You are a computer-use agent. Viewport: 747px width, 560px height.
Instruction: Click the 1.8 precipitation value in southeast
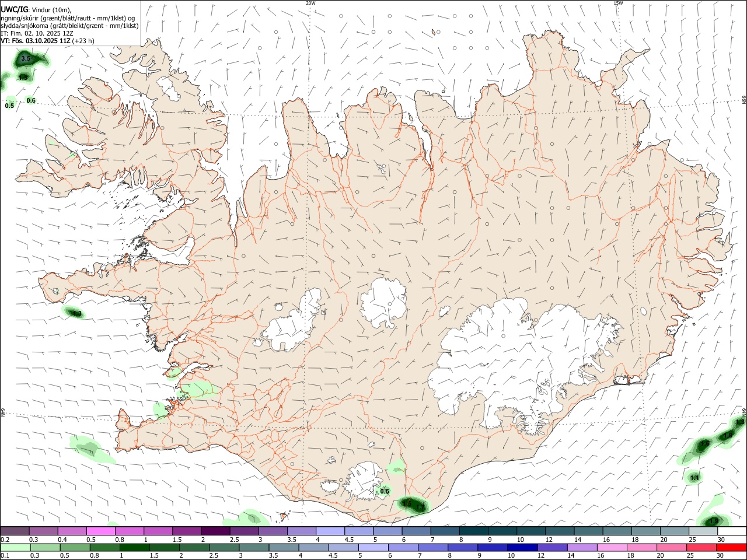(x=728, y=436)
